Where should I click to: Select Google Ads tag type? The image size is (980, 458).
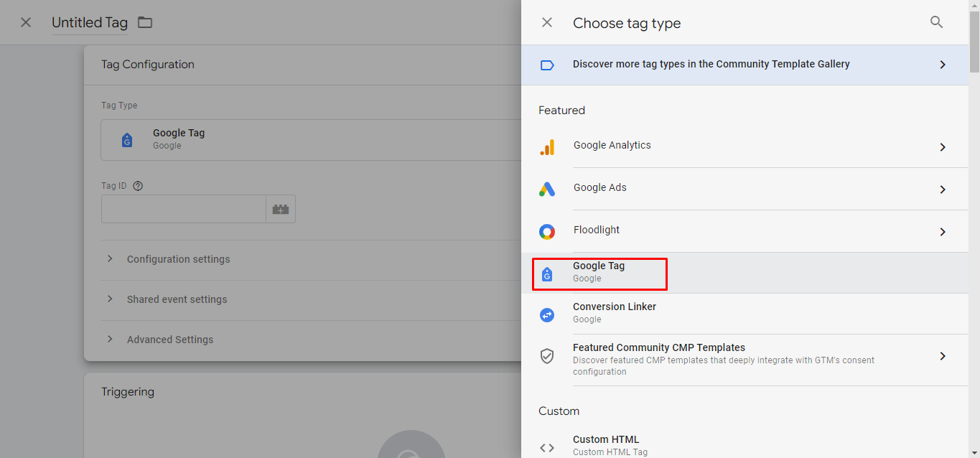pos(745,189)
